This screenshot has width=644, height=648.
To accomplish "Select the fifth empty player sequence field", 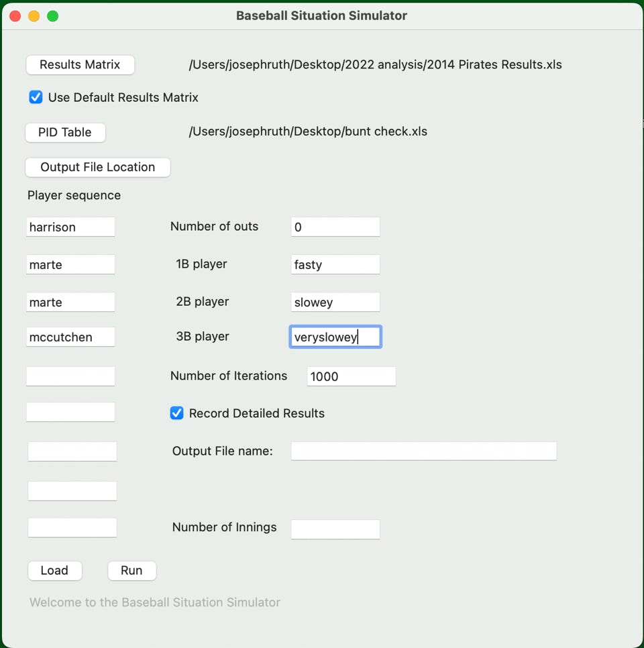I will tap(70, 376).
